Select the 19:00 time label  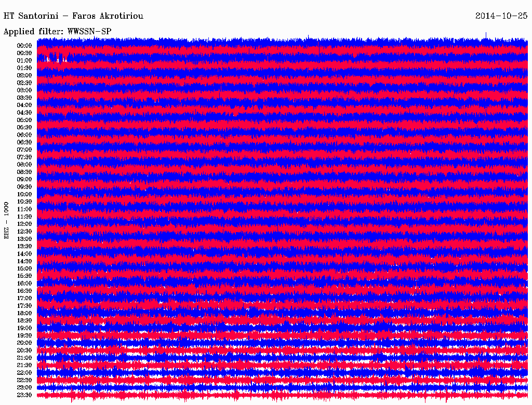(24, 328)
